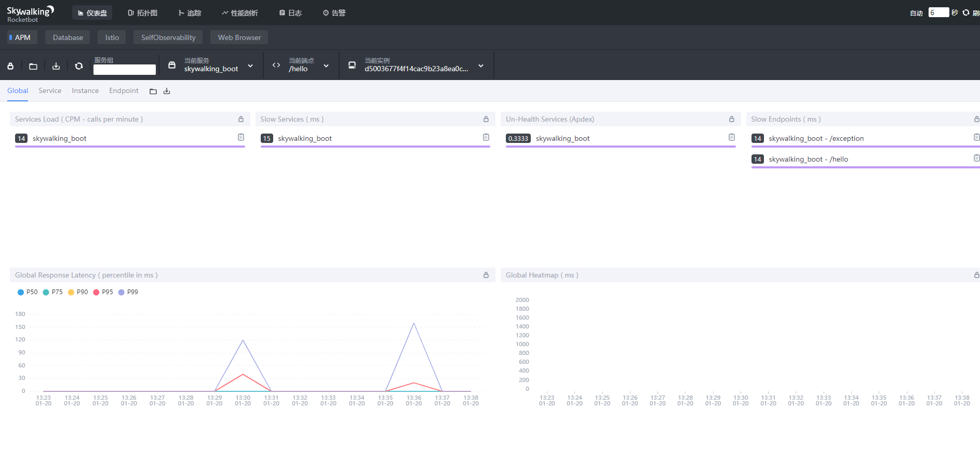Click lock icon on Slow Services panel

tap(486, 119)
